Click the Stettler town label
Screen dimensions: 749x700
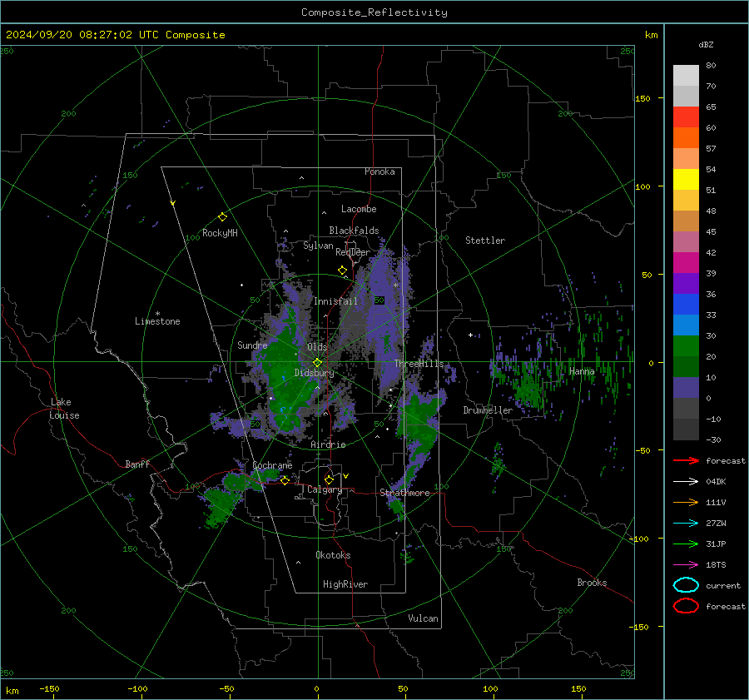[485, 241]
